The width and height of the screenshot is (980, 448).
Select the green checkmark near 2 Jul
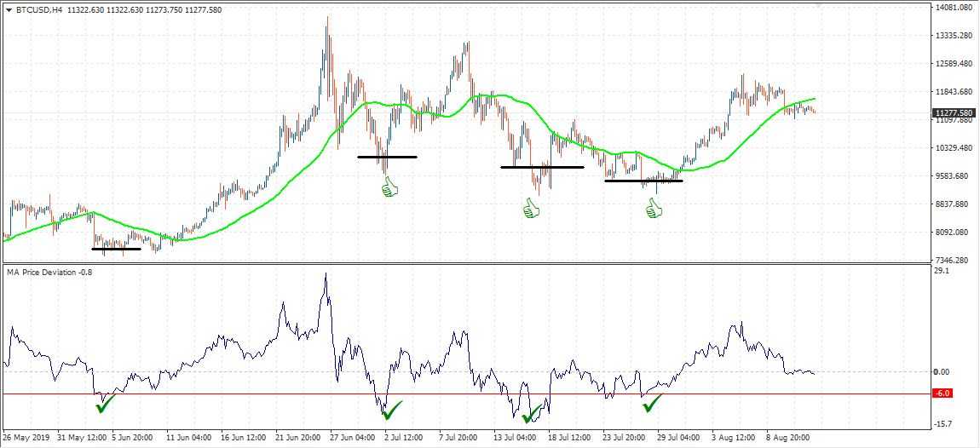392,412
